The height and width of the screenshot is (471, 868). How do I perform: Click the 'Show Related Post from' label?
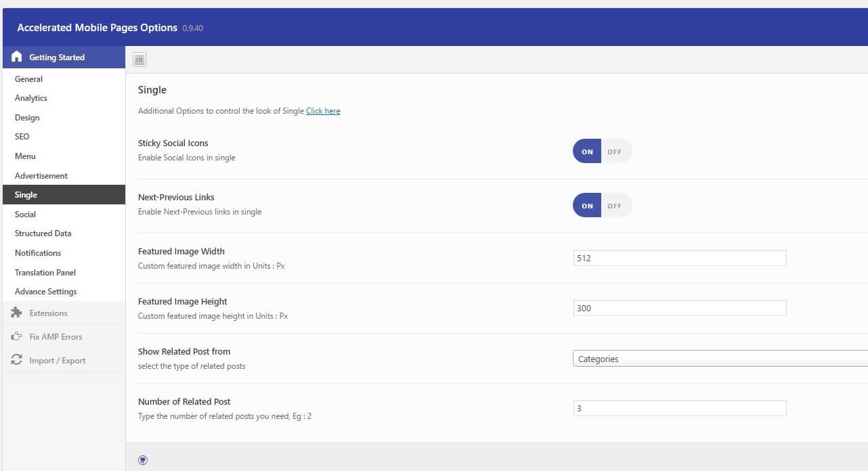coord(184,352)
